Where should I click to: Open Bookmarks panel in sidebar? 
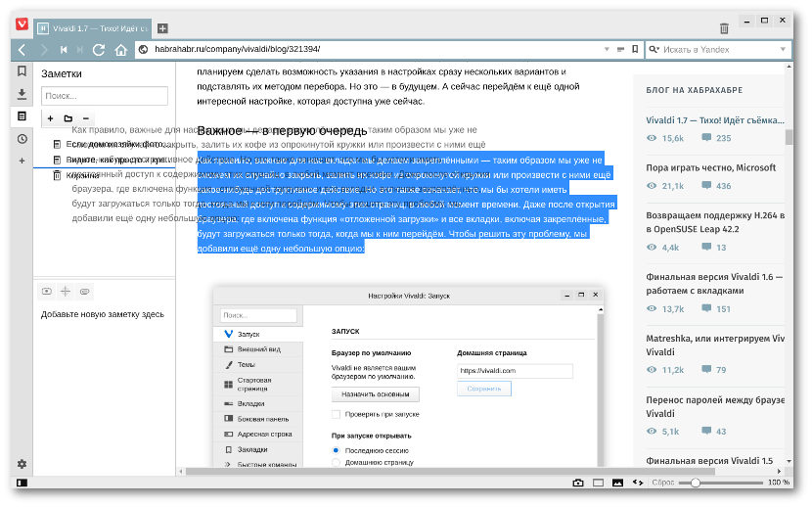22,70
